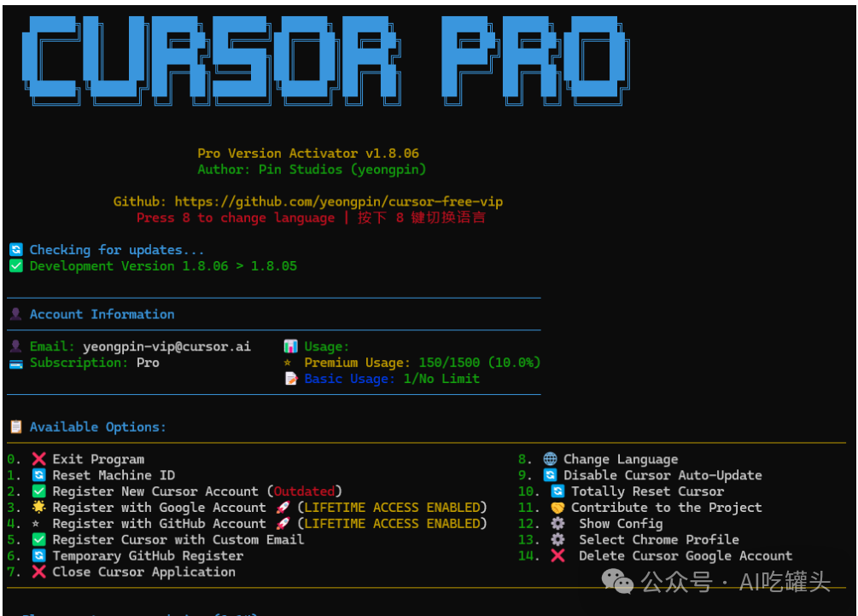Click the refresh icon beside Checking for updates
The image size is (858, 616).
point(16,249)
